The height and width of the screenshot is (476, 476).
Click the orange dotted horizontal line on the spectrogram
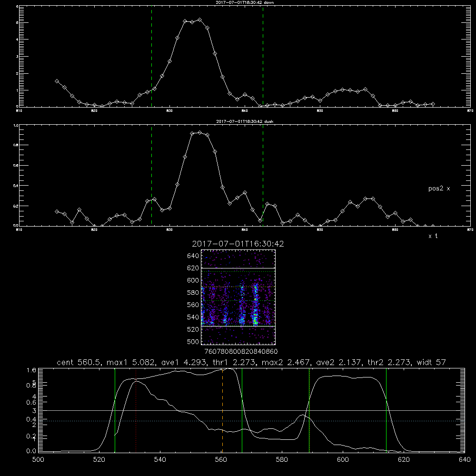click(238, 287)
